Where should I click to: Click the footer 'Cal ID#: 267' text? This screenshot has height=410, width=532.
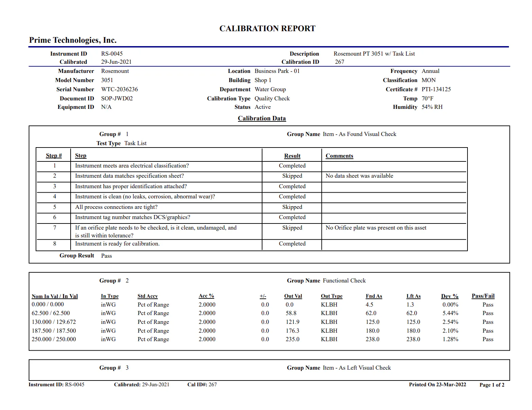[x=202, y=385]
